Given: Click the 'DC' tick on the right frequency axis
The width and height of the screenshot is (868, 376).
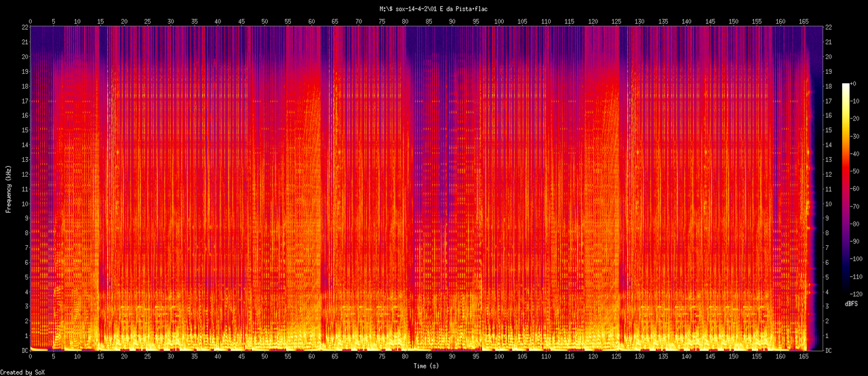Looking at the screenshot, I should click(829, 350).
